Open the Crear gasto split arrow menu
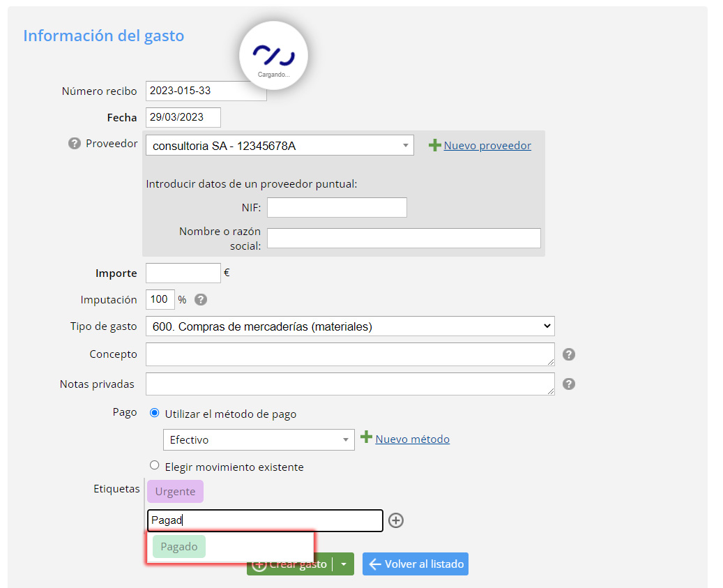Viewport: 723px width, 588px height. [344, 564]
